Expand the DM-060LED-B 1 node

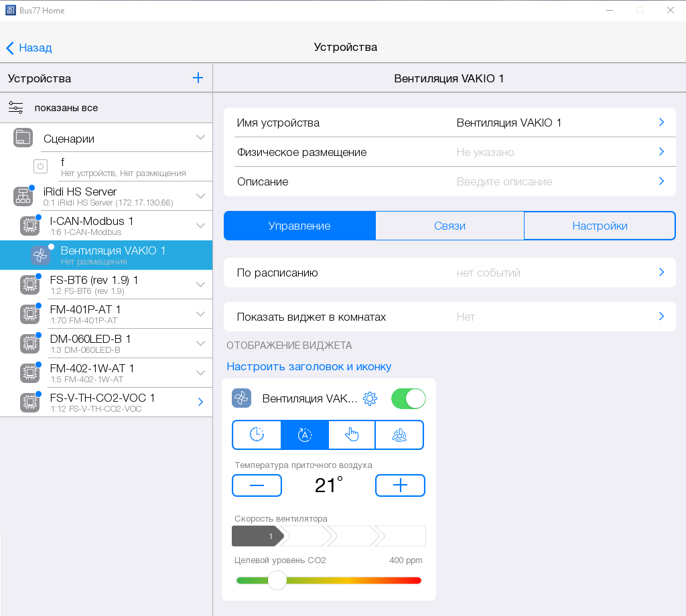[200, 343]
